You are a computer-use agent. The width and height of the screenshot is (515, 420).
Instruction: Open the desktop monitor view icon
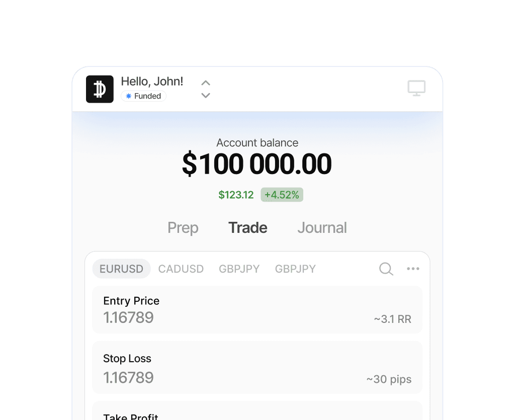[x=416, y=88]
